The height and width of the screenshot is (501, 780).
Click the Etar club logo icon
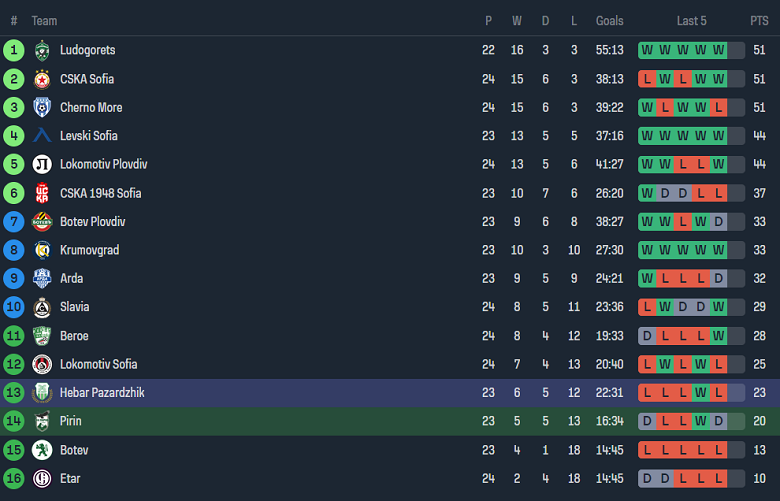pyautogui.click(x=42, y=478)
